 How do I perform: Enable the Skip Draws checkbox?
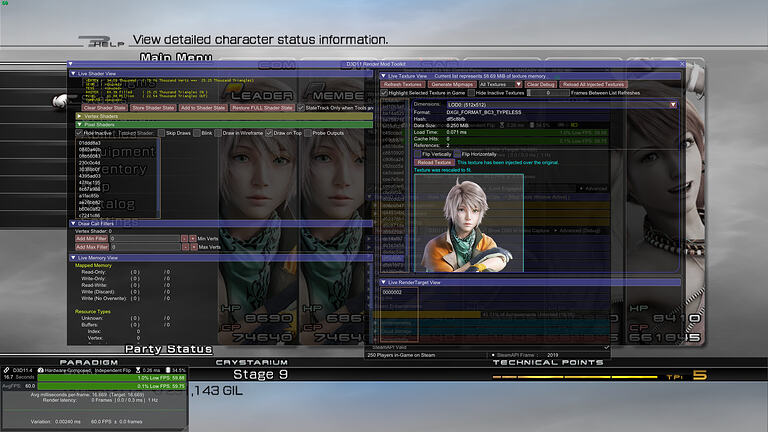(160, 133)
